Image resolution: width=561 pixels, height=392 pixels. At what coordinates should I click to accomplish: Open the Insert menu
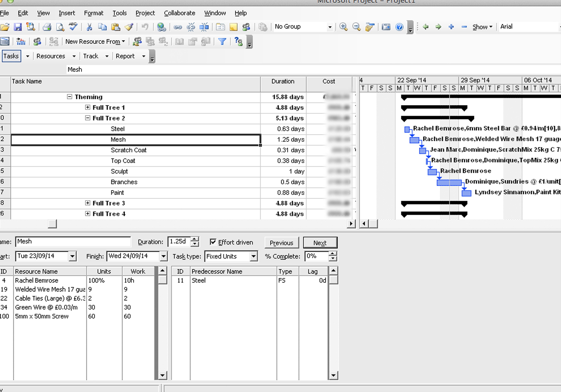tap(67, 13)
